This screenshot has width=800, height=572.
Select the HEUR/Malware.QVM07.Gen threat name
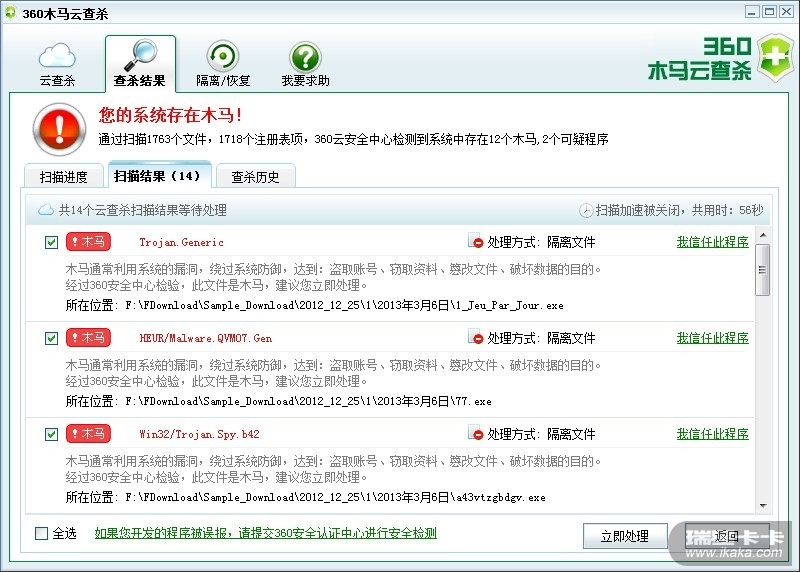click(206, 338)
